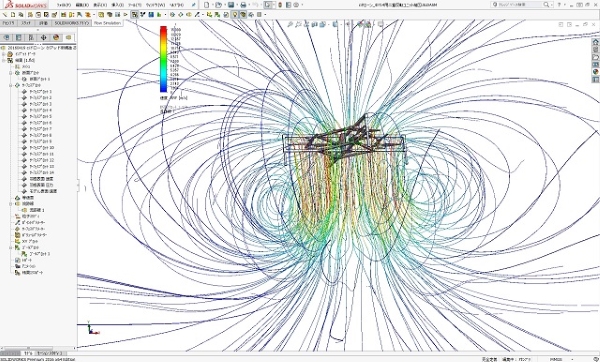The image size is (600, 362).
Task: Click the velocity color legend bar
Action: click(163, 59)
